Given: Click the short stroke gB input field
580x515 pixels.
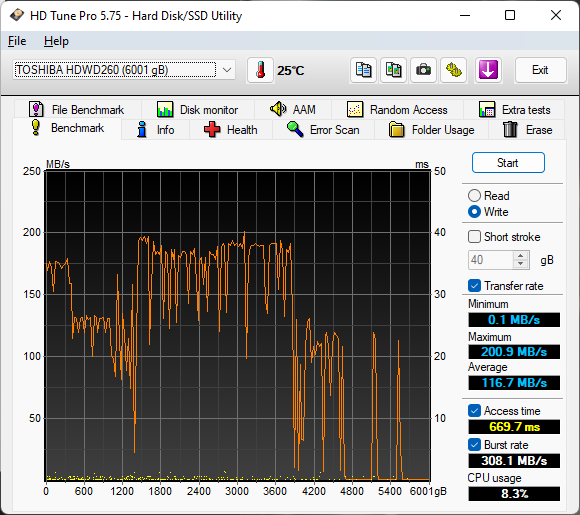Looking at the screenshot, I should tap(490, 260).
